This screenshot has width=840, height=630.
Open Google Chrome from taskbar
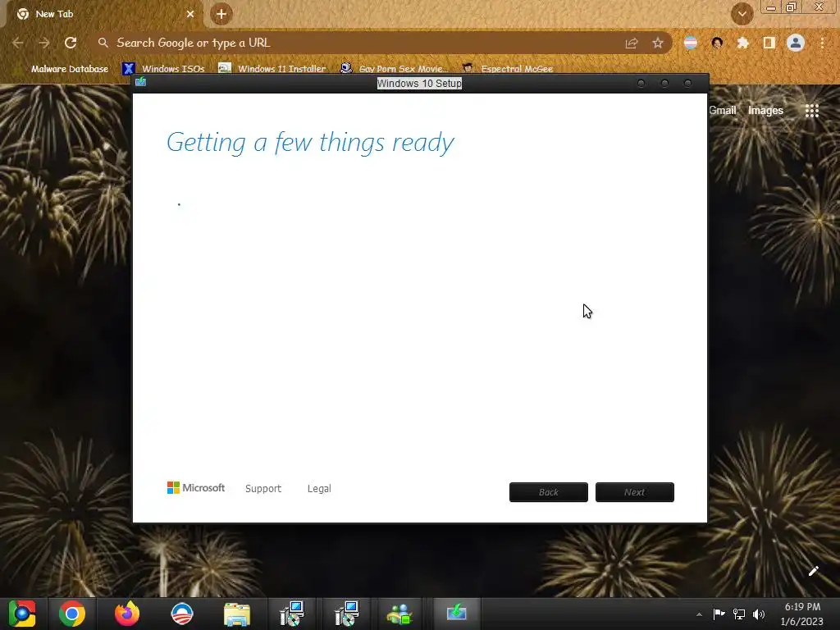[72, 614]
